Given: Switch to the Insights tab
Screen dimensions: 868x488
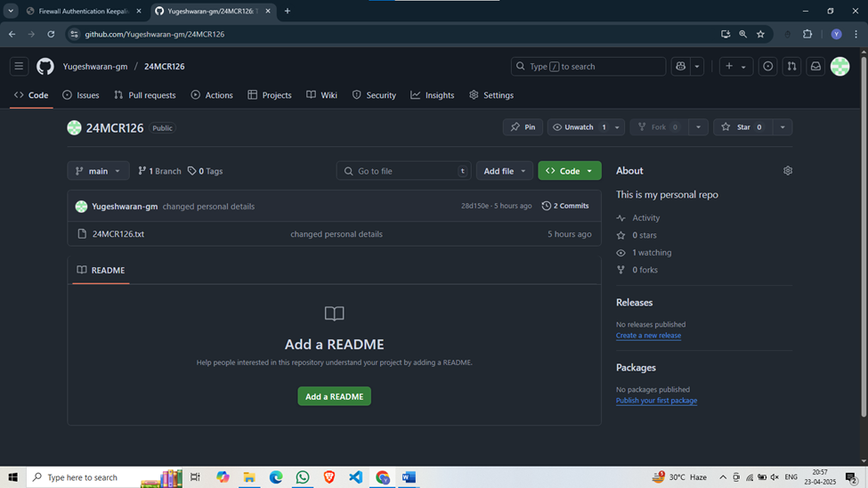Looking at the screenshot, I should pos(433,95).
